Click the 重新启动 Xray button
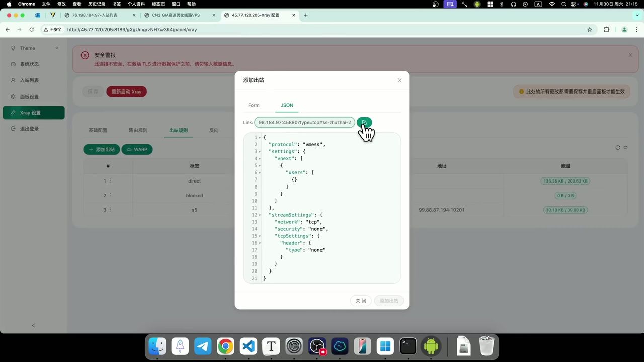This screenshot has width=644, height=362. pyautogui.click(x=126, y=92)
